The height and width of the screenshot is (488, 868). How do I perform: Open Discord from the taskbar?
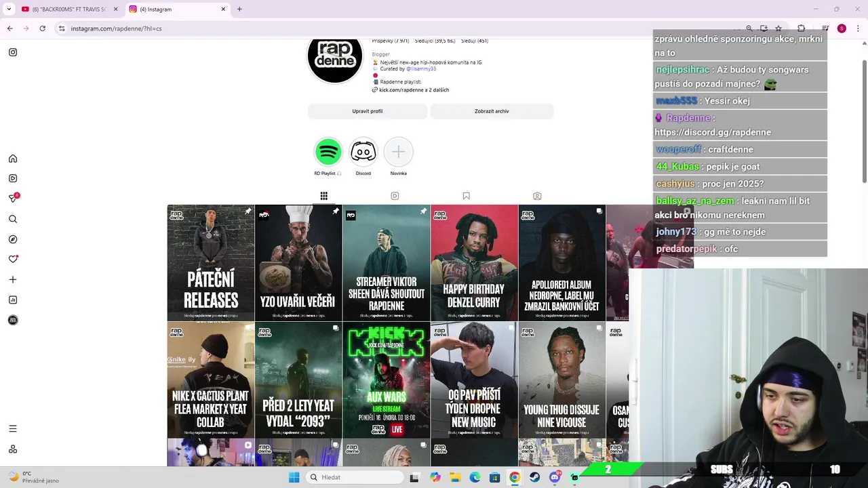[x=555, y=477]
